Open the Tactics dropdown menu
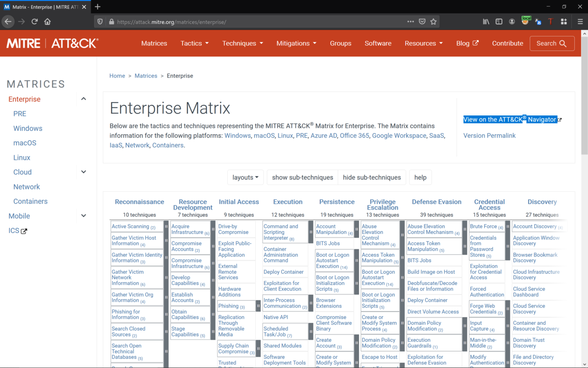This screenshot has height=368, width=588. (x=195, y=43)
